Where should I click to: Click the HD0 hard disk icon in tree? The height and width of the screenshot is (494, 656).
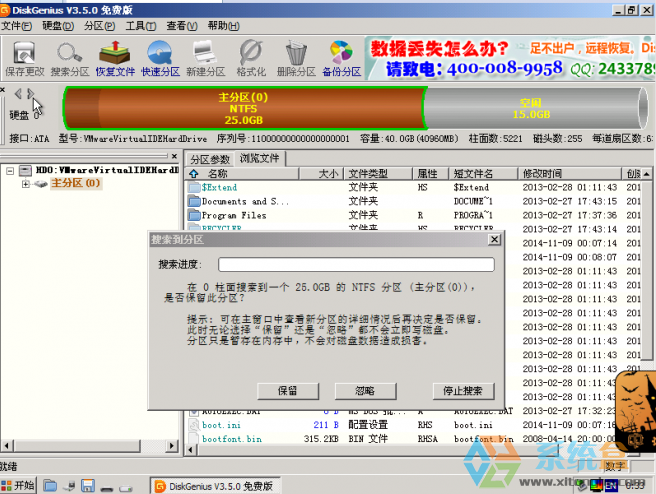[26, 170]
